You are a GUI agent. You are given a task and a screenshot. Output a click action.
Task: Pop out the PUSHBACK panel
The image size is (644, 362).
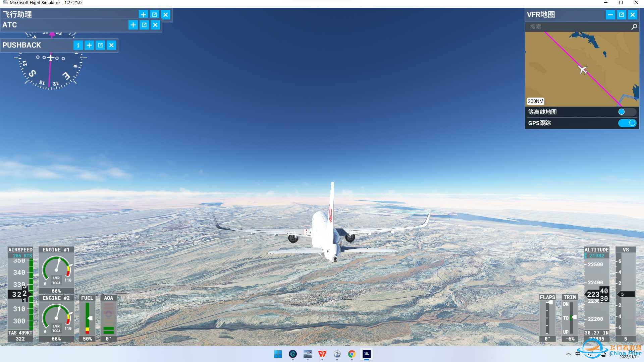tap(100, 45)
